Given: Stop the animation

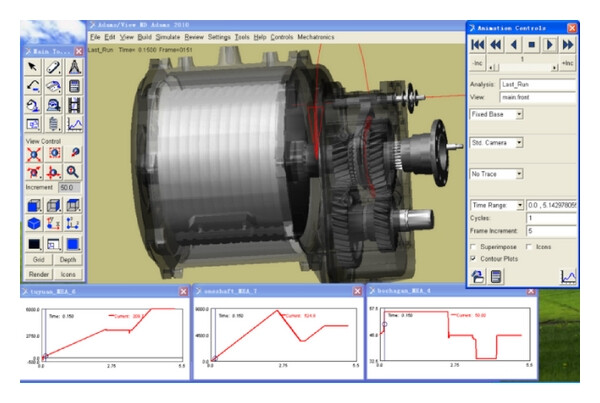Looking at the screenshot, I should tap(532, 45).
